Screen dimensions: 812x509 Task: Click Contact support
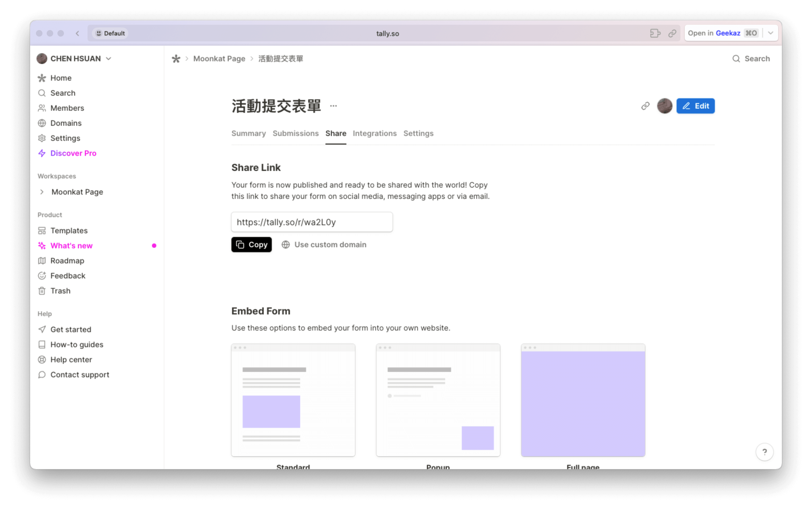click(x=80, y=375)
